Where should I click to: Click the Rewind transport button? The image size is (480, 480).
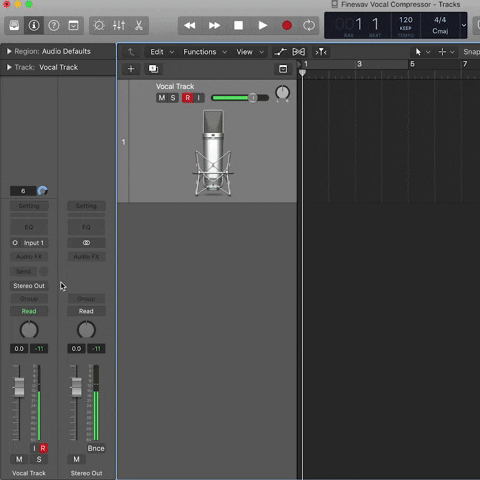click(x=190, y=25)
